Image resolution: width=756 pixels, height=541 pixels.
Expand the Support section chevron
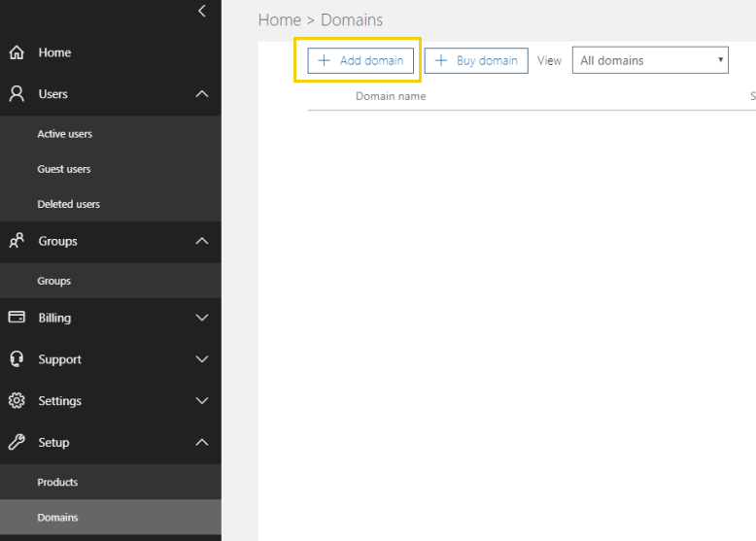pos(202,359)
